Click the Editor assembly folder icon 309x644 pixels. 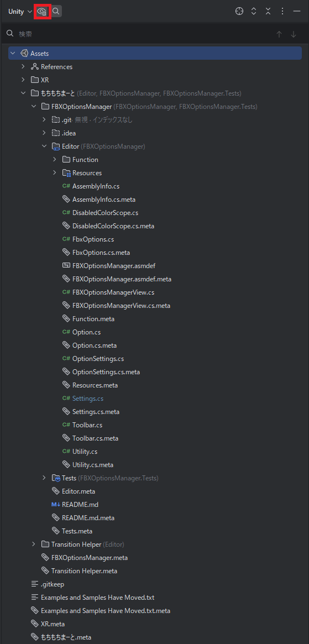pyautogui.click(x=56, y=146)
